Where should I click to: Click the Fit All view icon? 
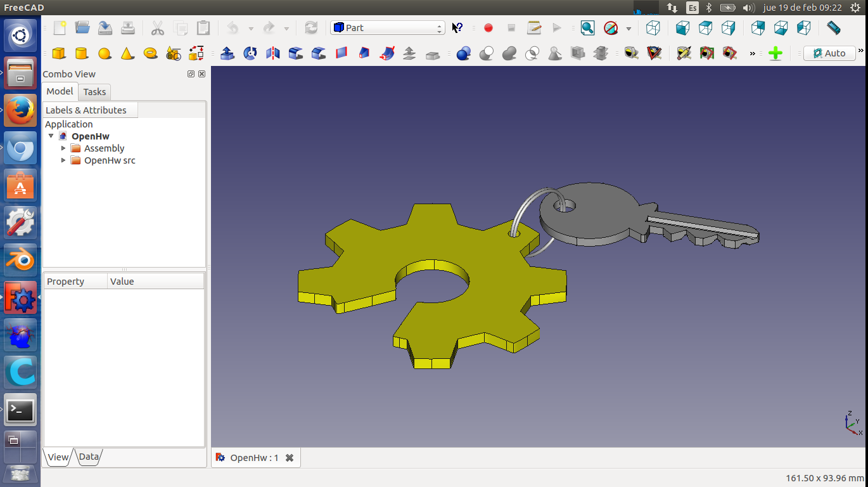587,28
